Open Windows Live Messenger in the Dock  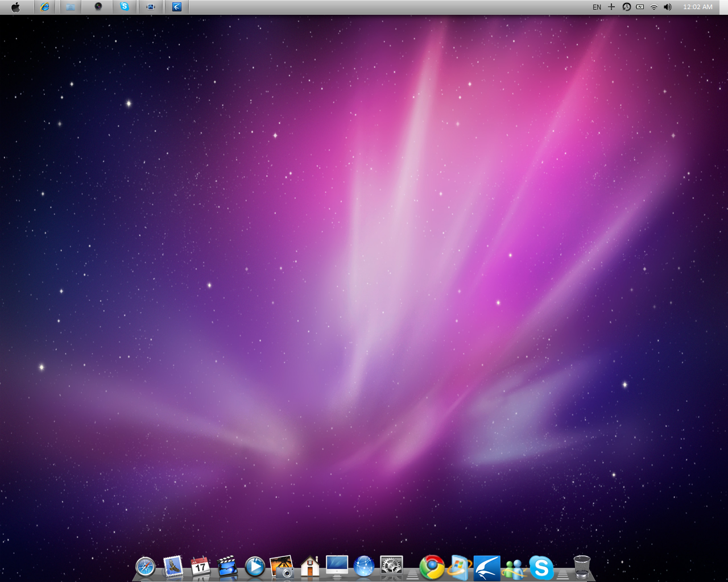pyautogui.click(x=513, y=567)
